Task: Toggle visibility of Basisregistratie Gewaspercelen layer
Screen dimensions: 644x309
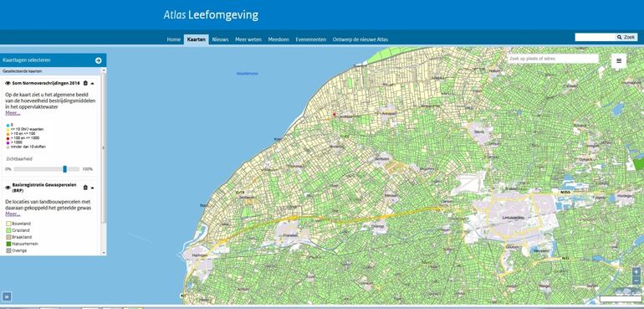Action: (x=8, y=188)
